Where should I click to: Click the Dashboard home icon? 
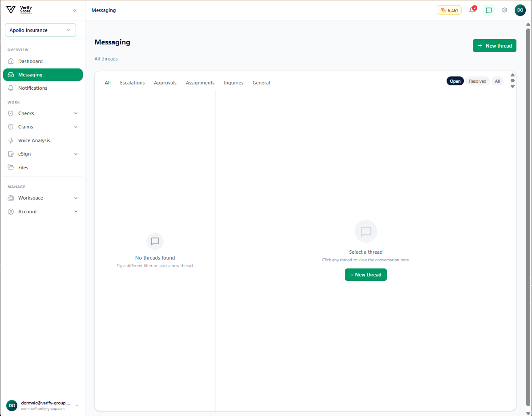point(11,61)
